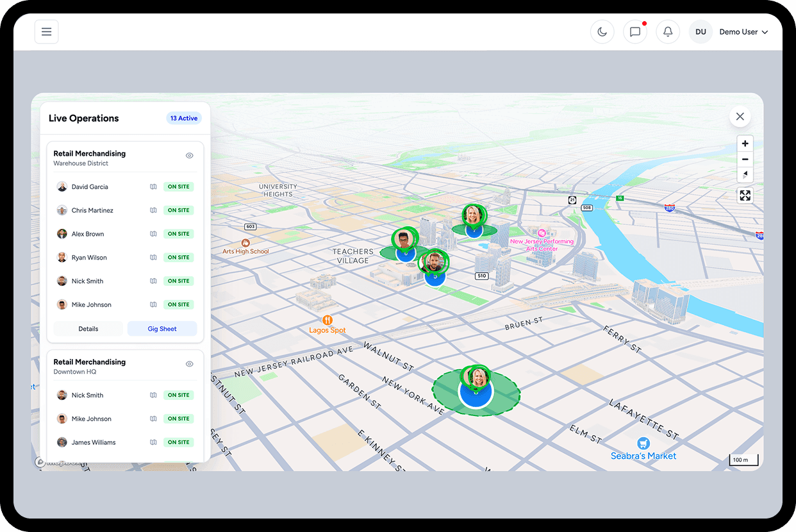Screen dimensions: 796x532
Task: Hide the Warehouse District crew via eye icon
Action: point(189,155)
